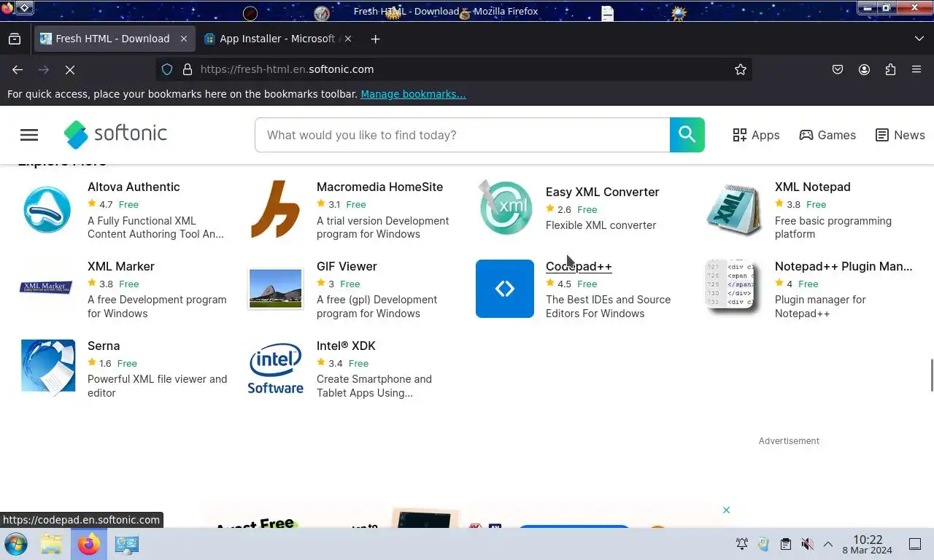
Task: Expand hidden tray icons chevron
Action: point(828,544)
